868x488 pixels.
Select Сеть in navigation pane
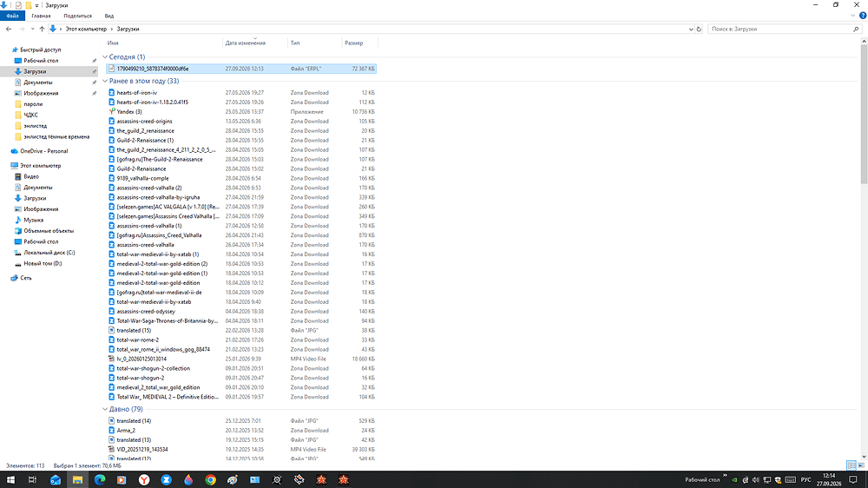tap(25, 278)
